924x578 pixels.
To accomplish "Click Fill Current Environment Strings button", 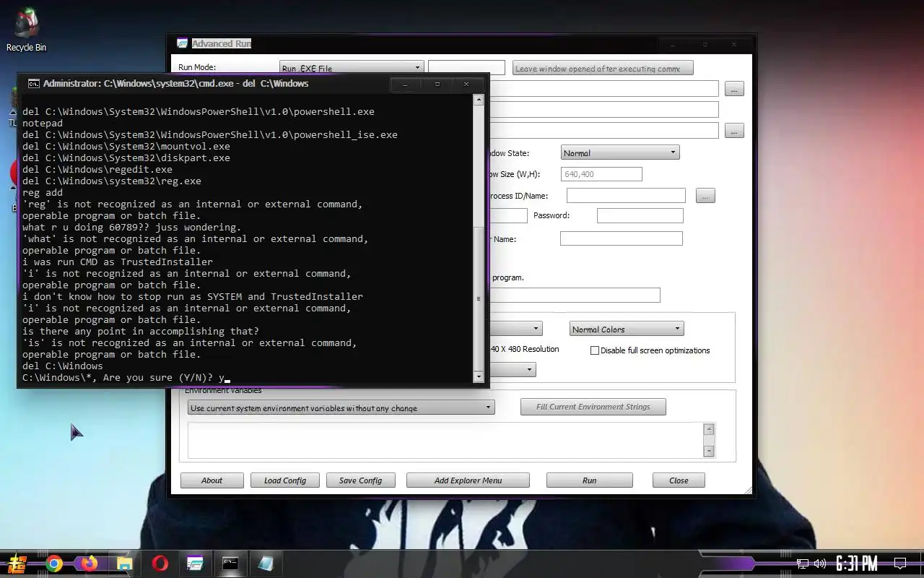I will click(593, 407).
